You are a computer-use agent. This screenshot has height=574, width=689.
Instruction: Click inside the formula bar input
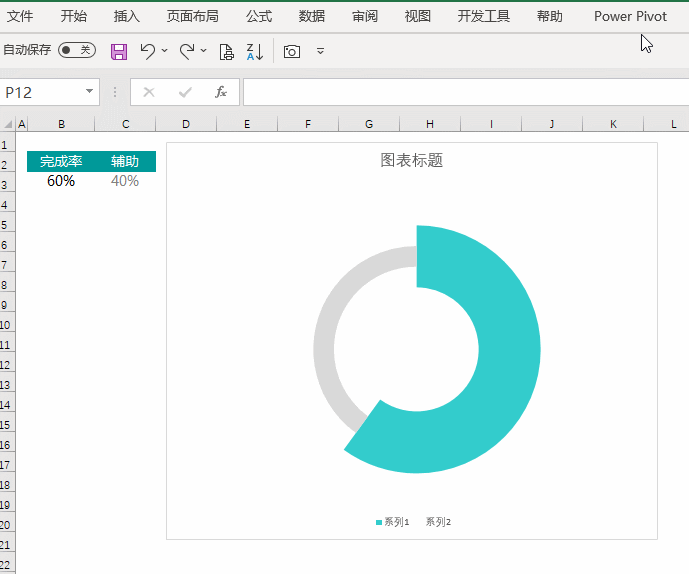[x=466, y=92]
